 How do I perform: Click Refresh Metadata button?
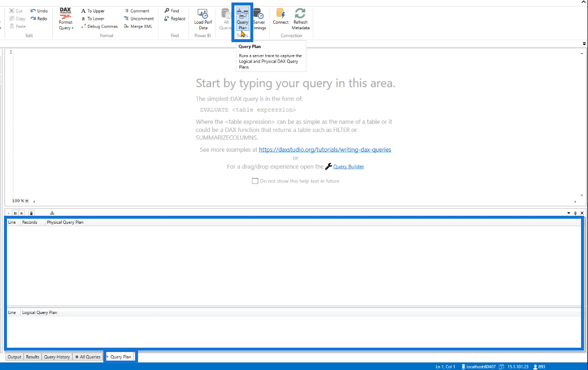300,19
